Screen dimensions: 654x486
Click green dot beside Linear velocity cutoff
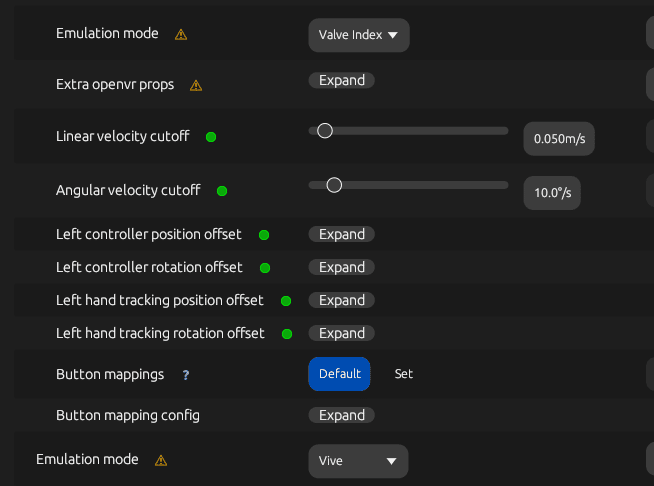[211, 137]
